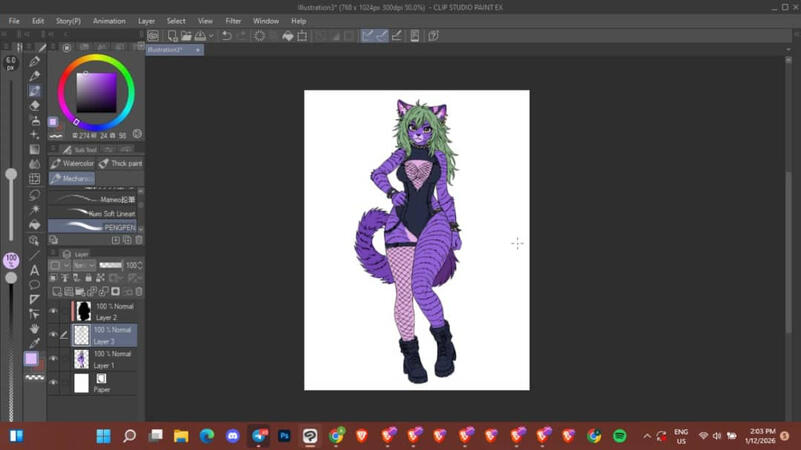The height and width of the screenshot is (450, 801).
Task: Select the Eyedropper tool
Action: (34, 343)
